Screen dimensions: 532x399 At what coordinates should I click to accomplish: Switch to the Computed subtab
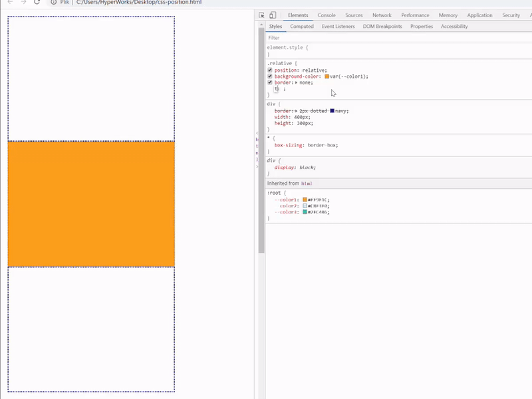pos(302,27)
